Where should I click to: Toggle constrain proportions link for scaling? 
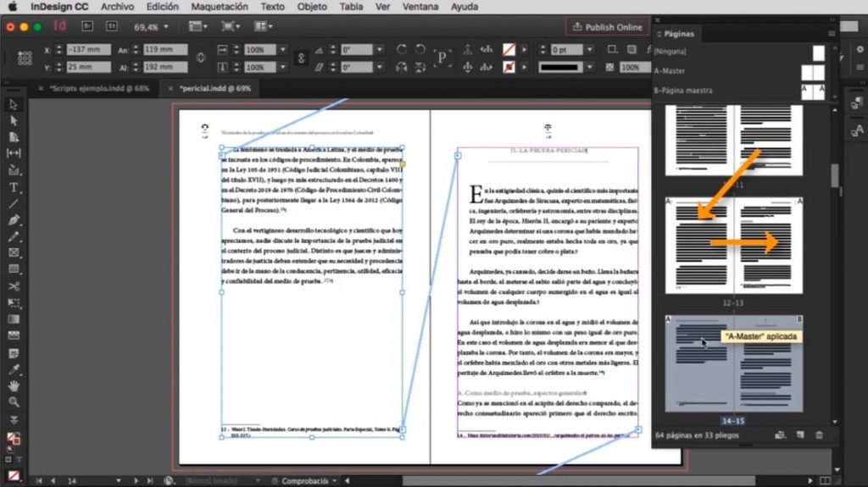300,58
